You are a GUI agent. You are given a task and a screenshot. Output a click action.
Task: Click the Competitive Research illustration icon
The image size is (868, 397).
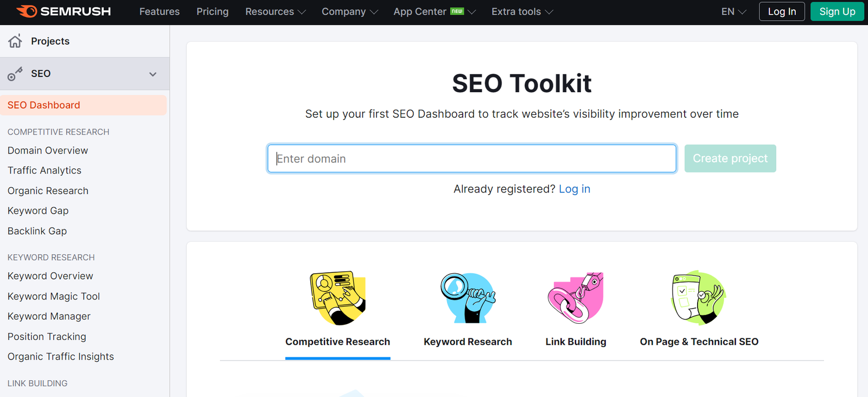tap(337, 298)
